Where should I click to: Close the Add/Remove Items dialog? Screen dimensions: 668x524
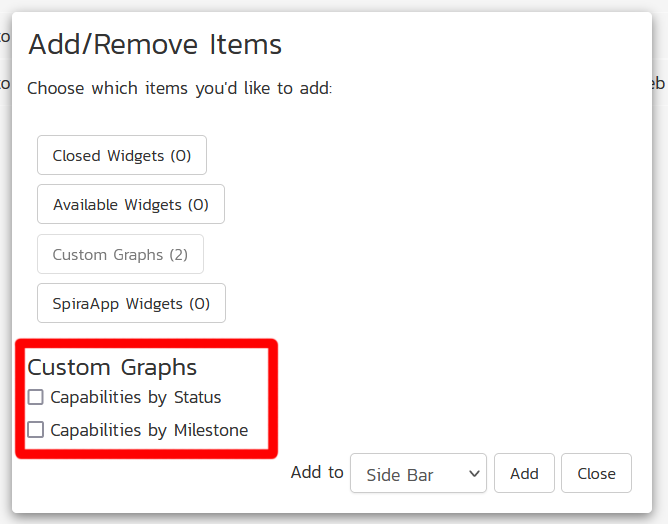pos(596,473)
